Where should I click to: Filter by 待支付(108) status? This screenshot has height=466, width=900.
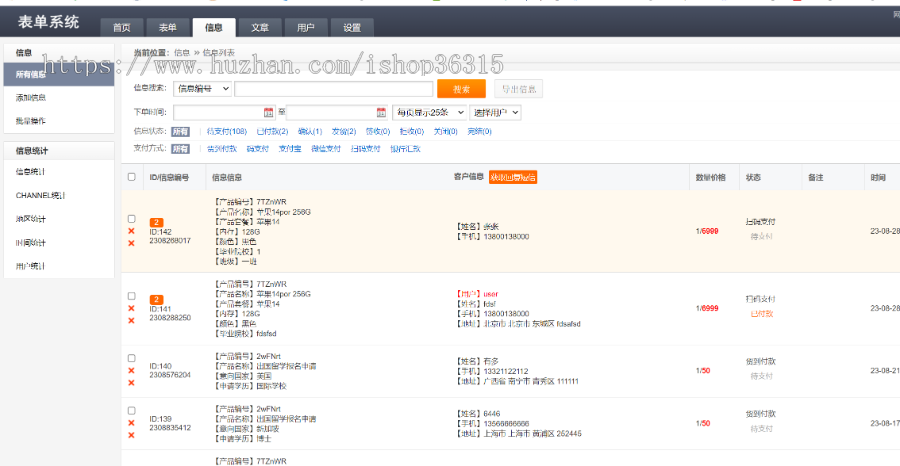click(227, 131)
